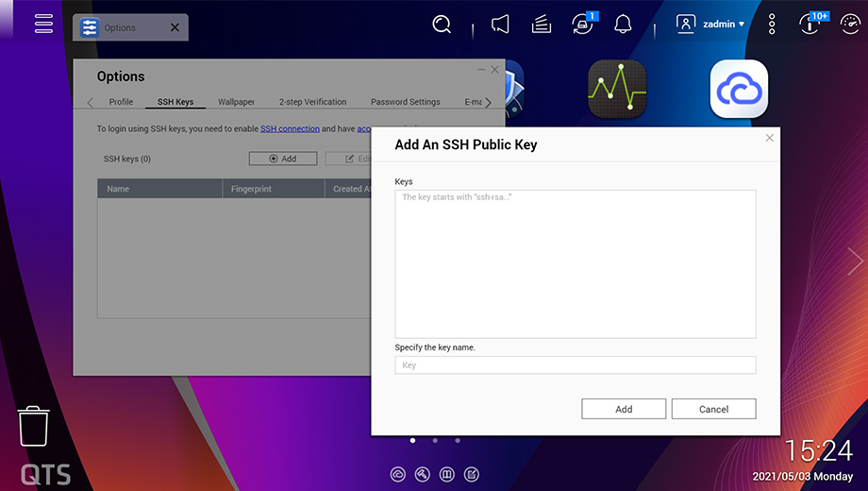The height and width of the screenshot is (491, 868).
Task: Open the trash can on desktop
Action: point(34,427)
